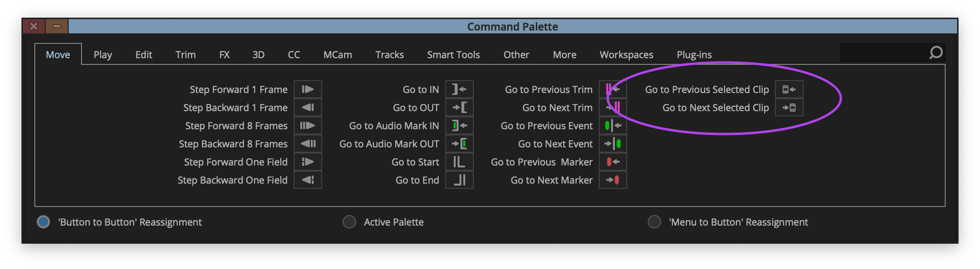980x269 pixels.
Task: Select the Go to Audio Mark OUT icon
Action: tap(459, 144)
